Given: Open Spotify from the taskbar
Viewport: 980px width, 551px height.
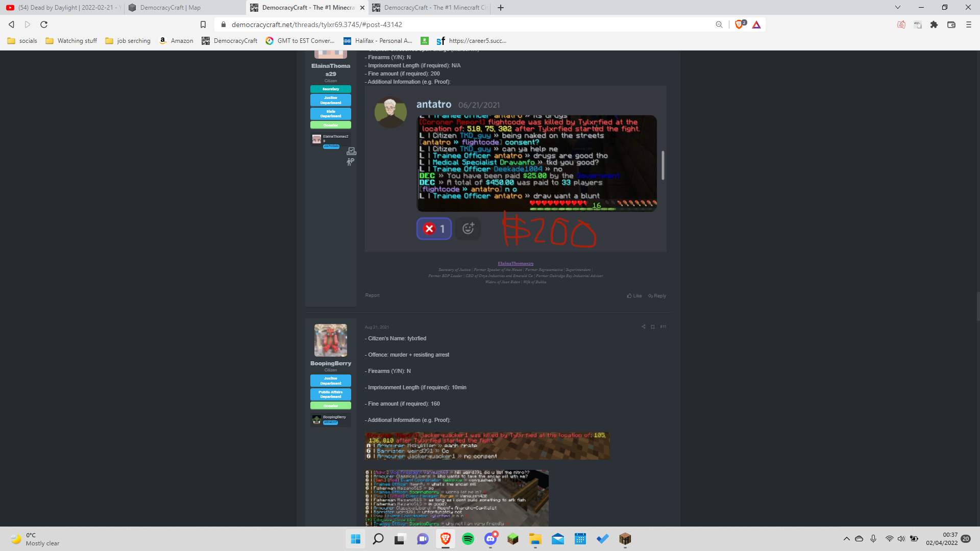Looking at the screenshot, I should (468, 539).
